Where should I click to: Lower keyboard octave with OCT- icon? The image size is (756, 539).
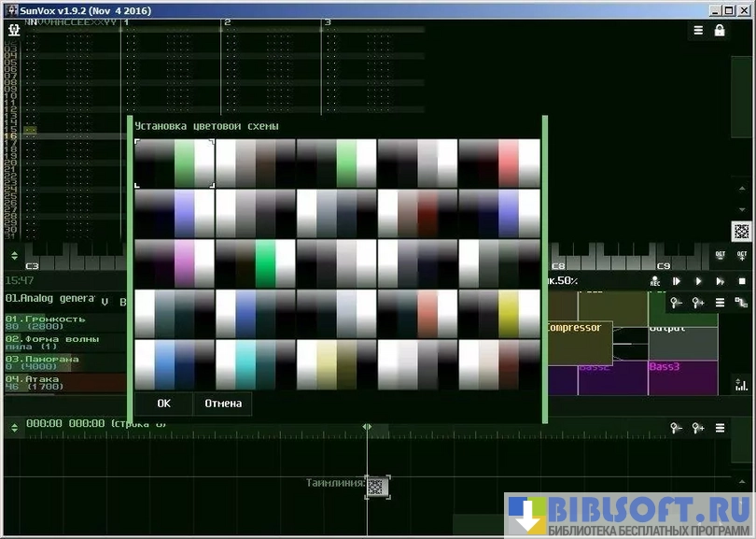tap(720, 255)
